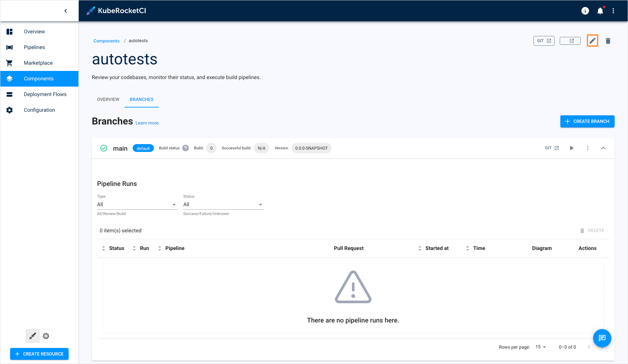Open the Type filter dropdown

point(174,204)
